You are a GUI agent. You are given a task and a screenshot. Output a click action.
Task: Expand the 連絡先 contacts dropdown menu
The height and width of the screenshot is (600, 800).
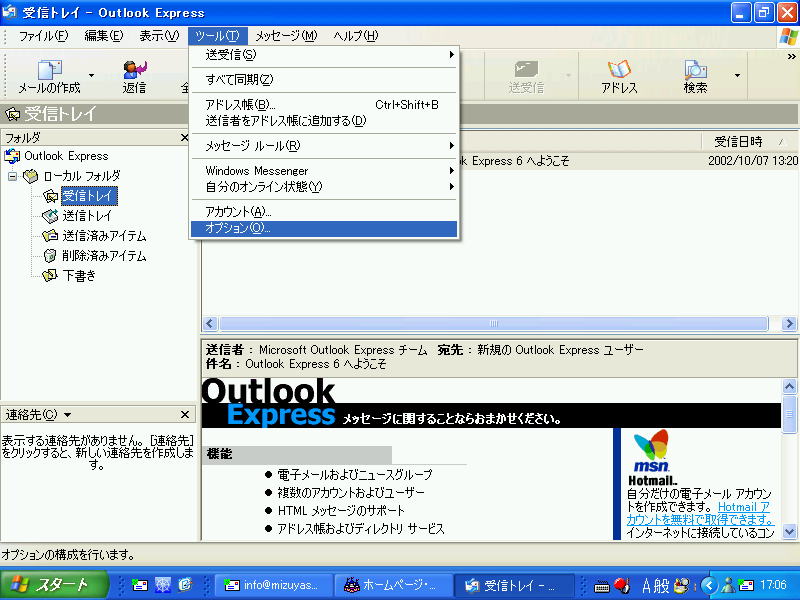(x=66, y=414)
